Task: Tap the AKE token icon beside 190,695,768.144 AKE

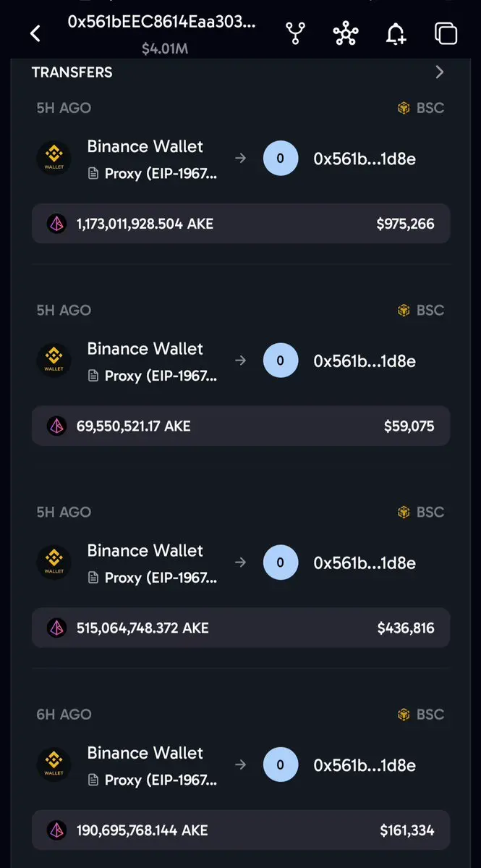Action: point(56,830)
